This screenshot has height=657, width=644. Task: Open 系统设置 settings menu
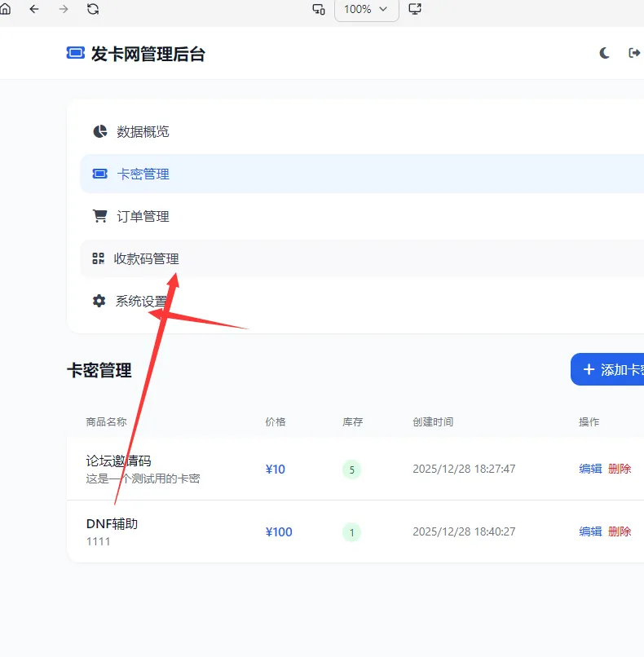tap(140, 301)
